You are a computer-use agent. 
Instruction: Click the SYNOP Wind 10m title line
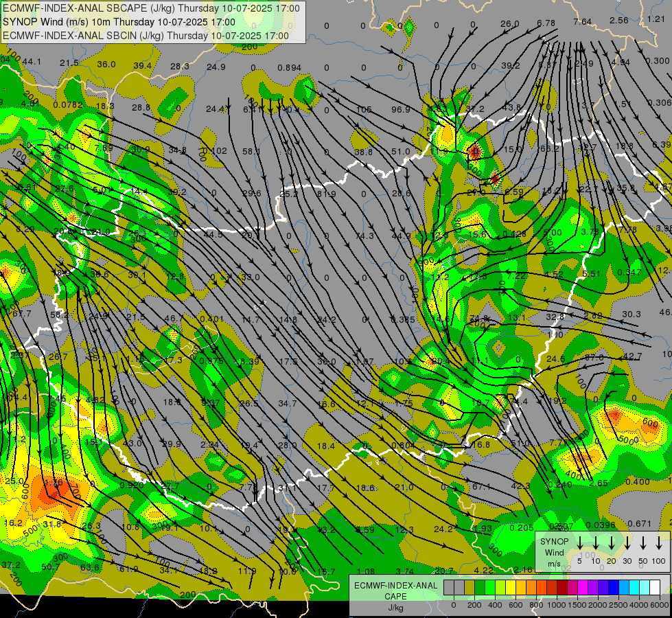point(119,22)
